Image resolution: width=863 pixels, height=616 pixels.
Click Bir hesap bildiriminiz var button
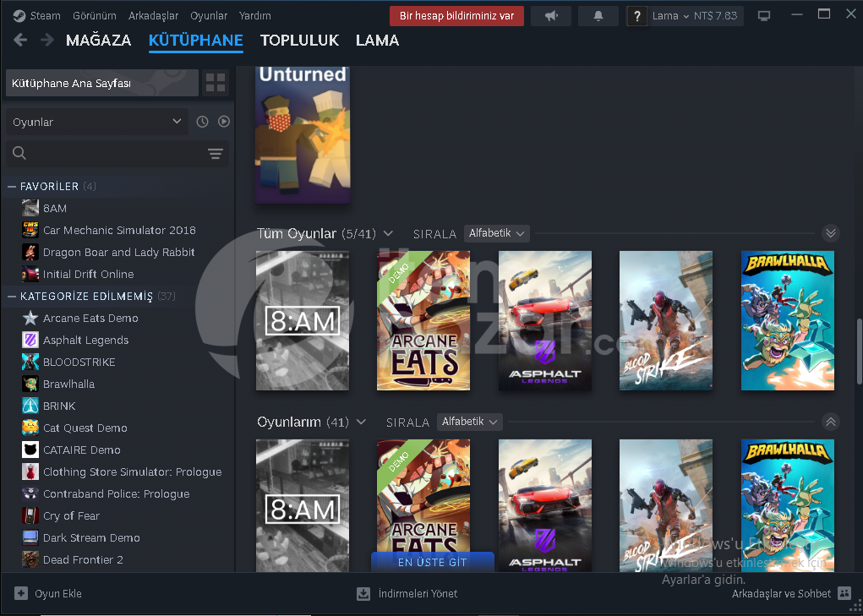(x=456, y=16)
